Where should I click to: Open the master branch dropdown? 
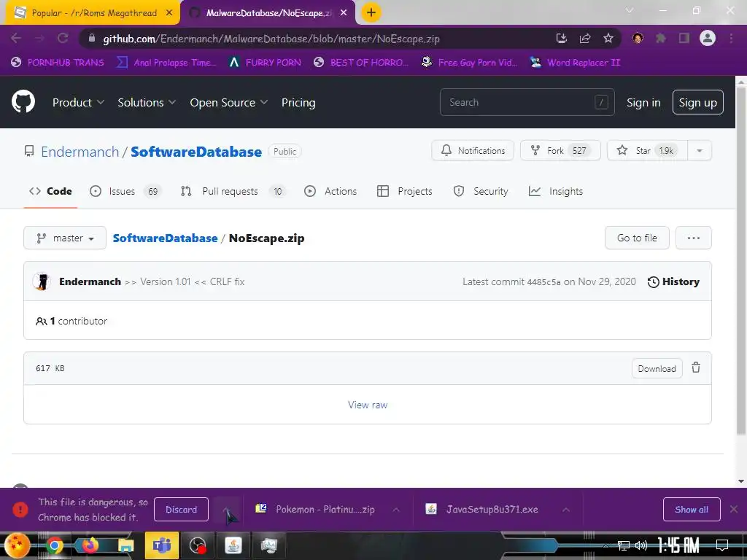pos(65,238)
